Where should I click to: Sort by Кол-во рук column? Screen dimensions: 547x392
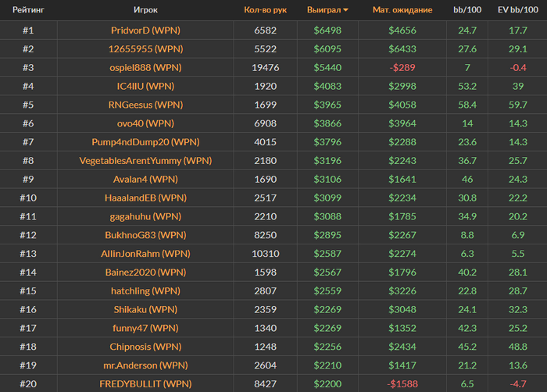click(x=265, y=10)
